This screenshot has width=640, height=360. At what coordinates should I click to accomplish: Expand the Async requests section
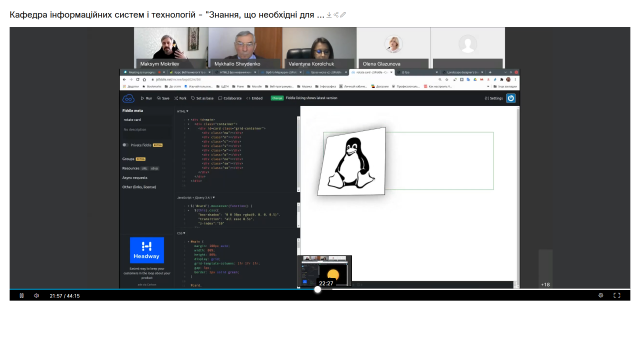[x=135, y=178]
